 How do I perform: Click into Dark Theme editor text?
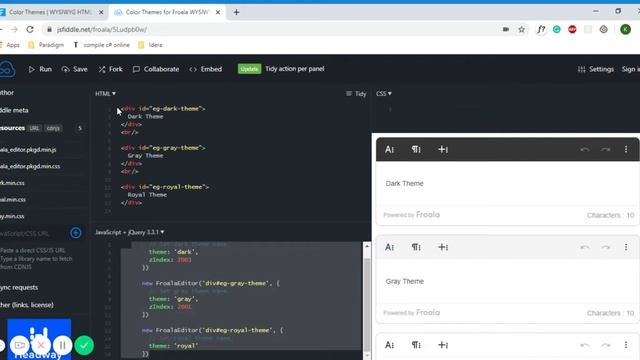pos(404,184)
